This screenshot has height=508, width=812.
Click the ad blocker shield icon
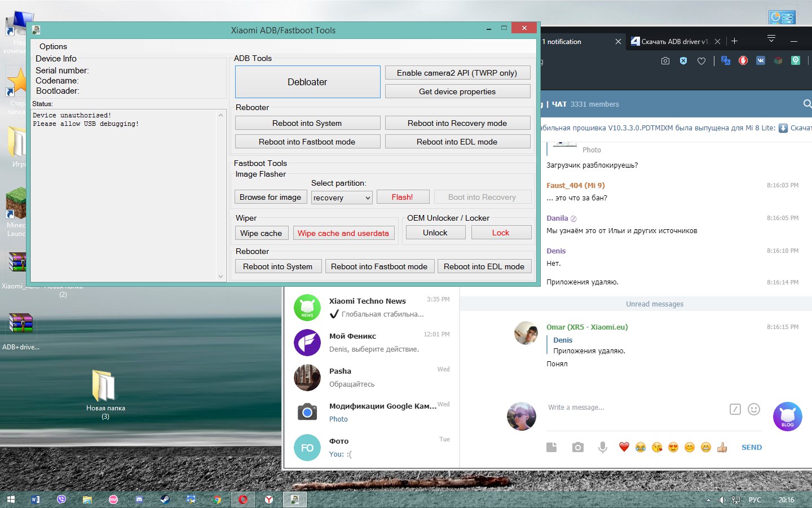pos(683,61)
